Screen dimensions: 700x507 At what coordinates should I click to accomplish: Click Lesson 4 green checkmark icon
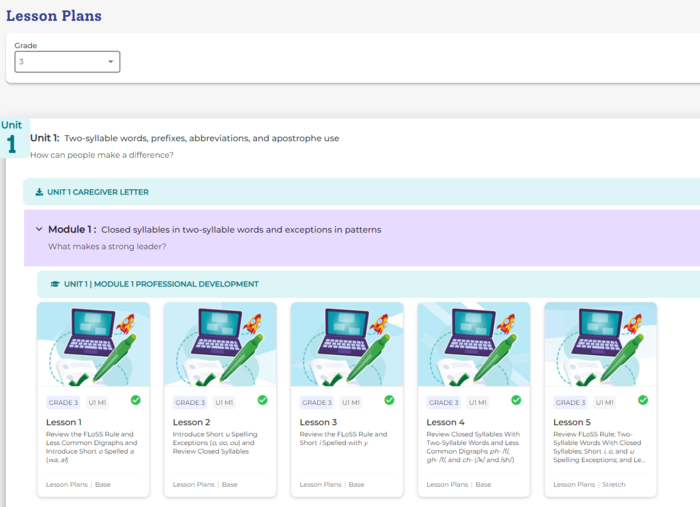(x=516, y=400)
